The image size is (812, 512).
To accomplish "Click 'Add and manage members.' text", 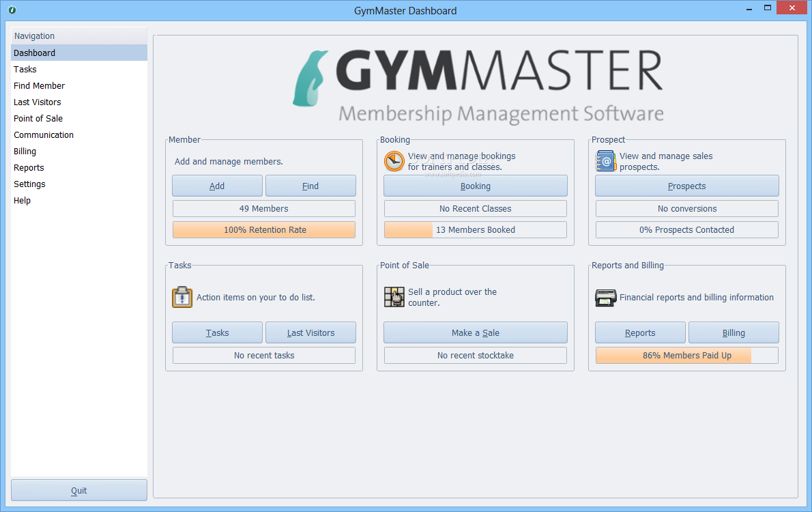I will (x=229, y=162).
